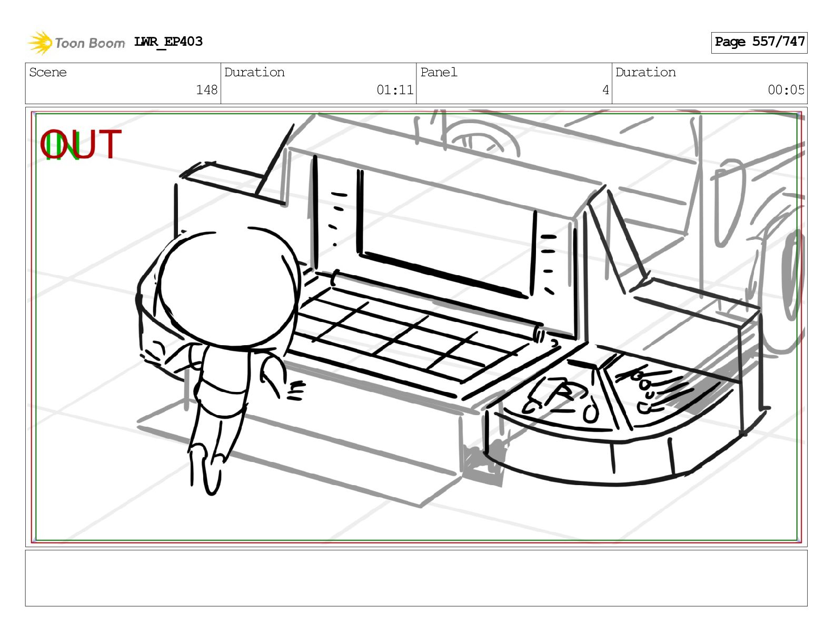Select the Panel header label
The height and width of the screenshot is (644, 834).
point(439,72)
